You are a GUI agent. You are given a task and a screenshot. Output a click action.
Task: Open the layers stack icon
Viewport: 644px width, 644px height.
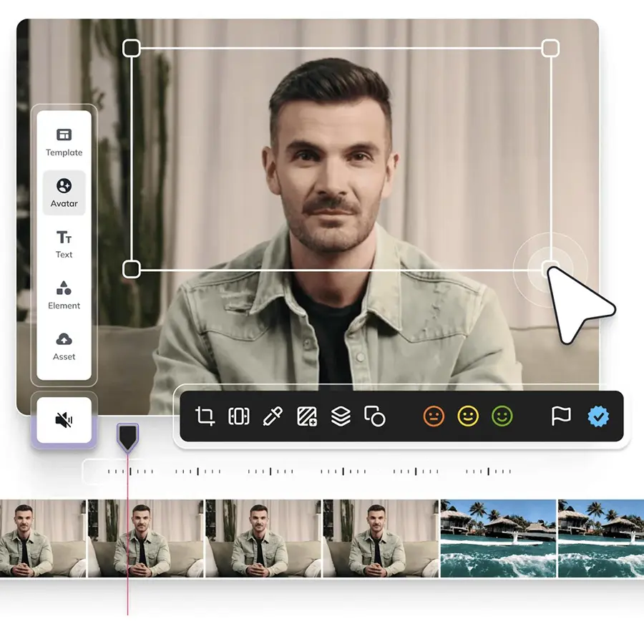(341, 416)
